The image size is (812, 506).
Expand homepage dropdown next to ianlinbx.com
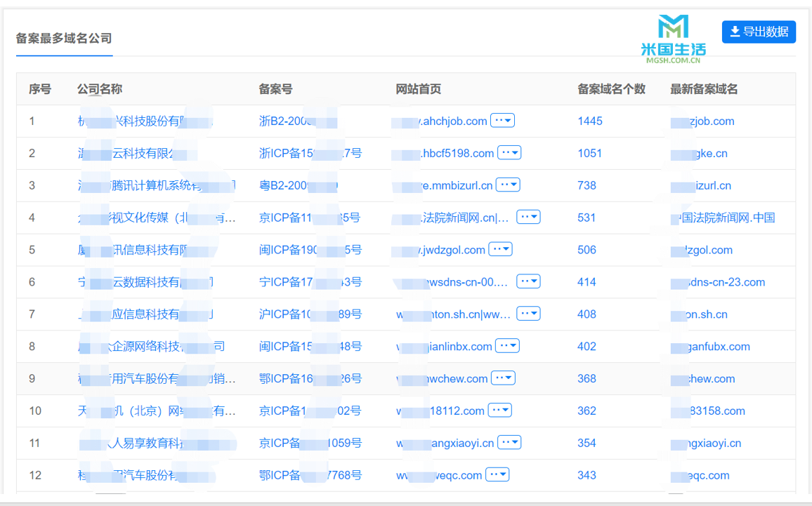(507, 345)
